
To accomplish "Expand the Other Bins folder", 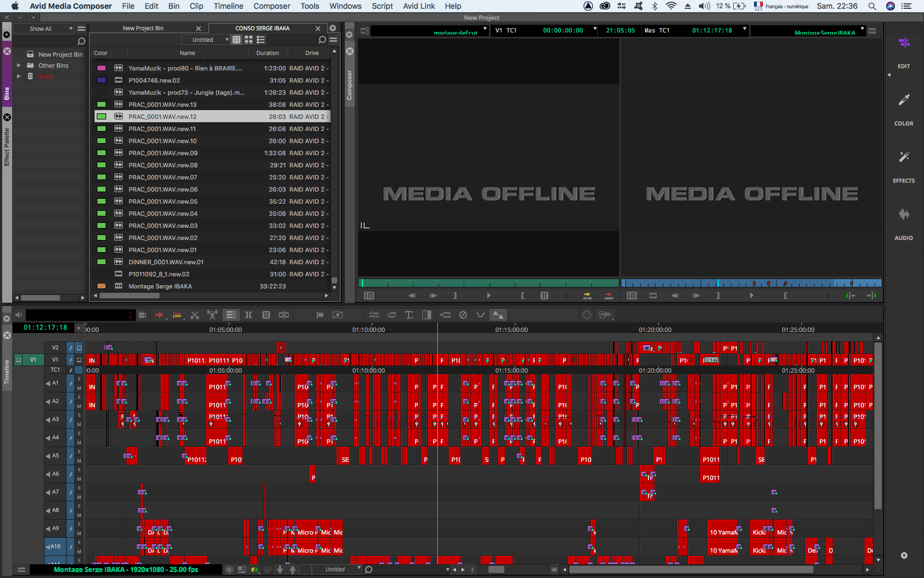I will [19, 66].
